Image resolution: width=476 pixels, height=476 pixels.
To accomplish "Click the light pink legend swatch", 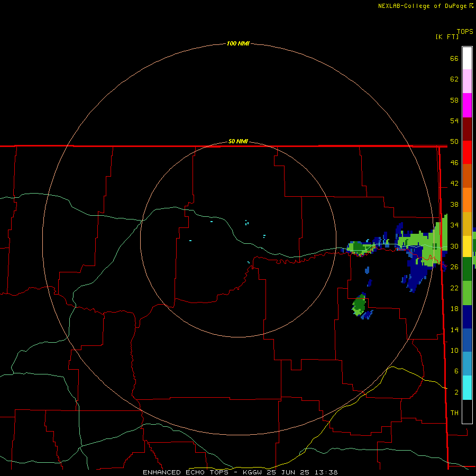I will [467, 81].
